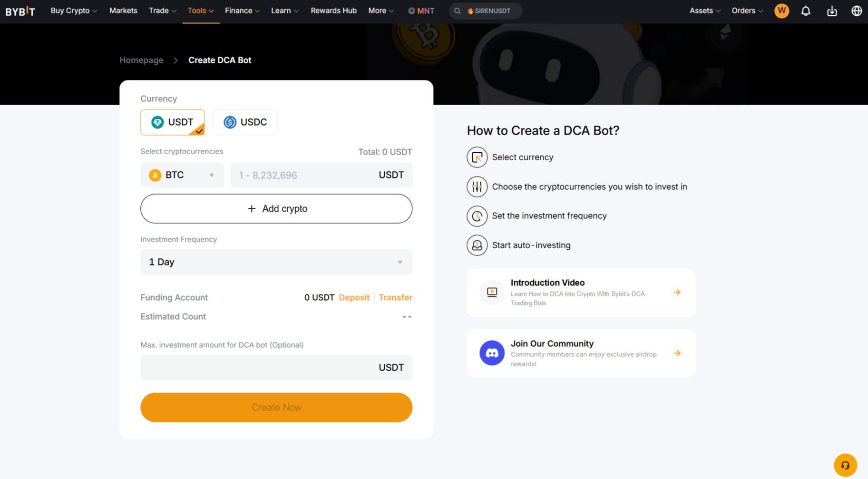The image size is (868, 479).
Task: Click the Create Now button
Action: (x=276, y=407)
